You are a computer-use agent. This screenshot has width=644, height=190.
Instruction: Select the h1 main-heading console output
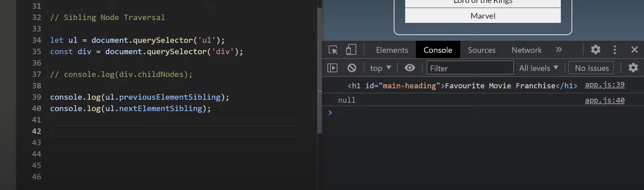pyautogui.click(x=462, y=86)
